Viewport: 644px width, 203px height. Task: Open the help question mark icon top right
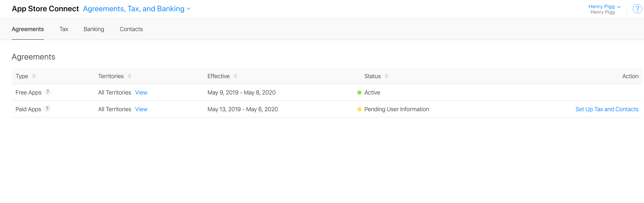pos(637,9)
